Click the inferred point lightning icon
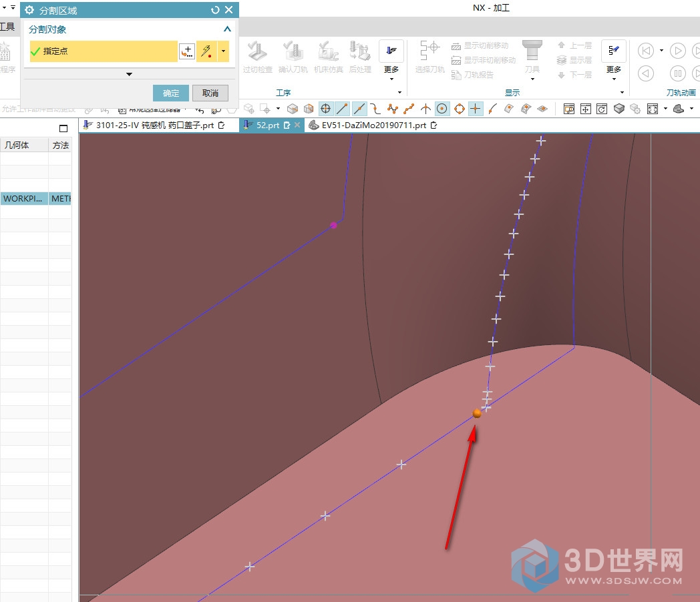This screenshot has width=700, height=602. 206,51
